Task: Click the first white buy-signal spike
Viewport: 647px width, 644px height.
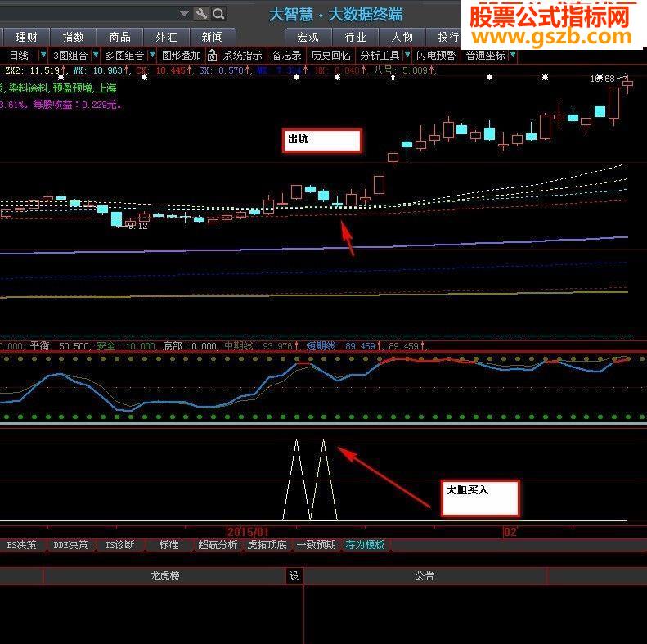Action: pos(296,480)
